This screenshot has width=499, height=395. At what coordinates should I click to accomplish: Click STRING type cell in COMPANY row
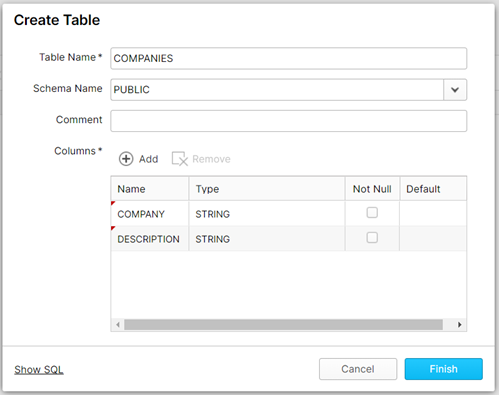pos(267,214)
